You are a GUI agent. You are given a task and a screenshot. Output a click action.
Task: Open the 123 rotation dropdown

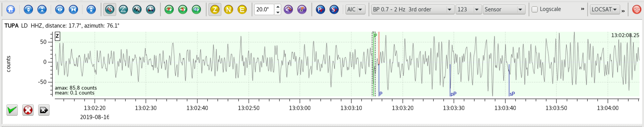(x=468, y=9)
